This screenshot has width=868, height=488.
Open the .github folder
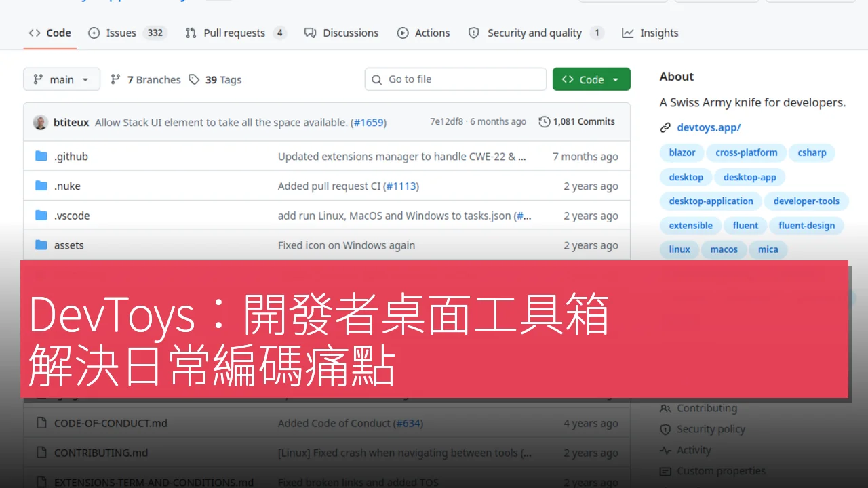(71, 157)
